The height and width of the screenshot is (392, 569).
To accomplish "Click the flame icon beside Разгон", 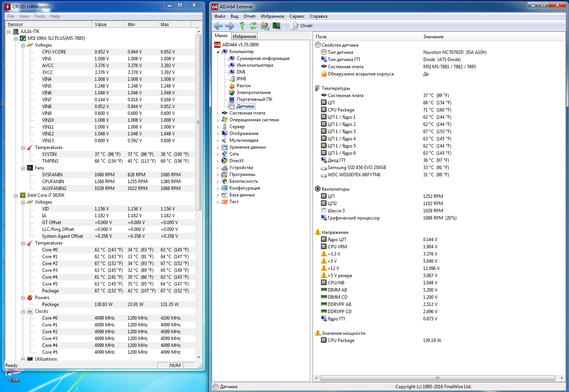I will 232,86.
